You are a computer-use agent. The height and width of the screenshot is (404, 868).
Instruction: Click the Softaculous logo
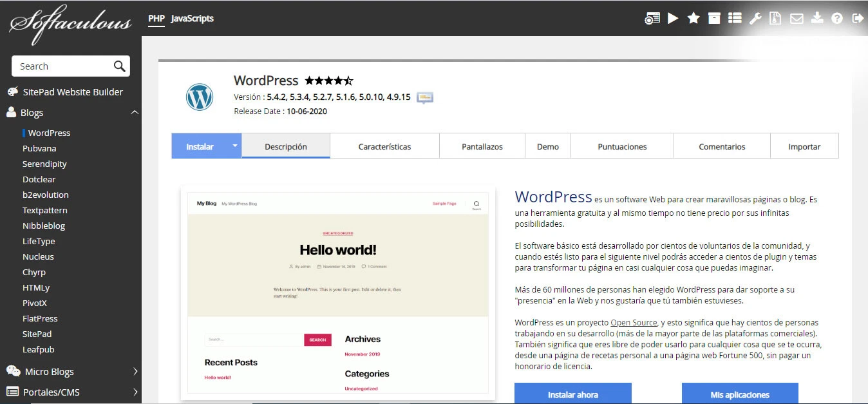(x=70, y=24)
